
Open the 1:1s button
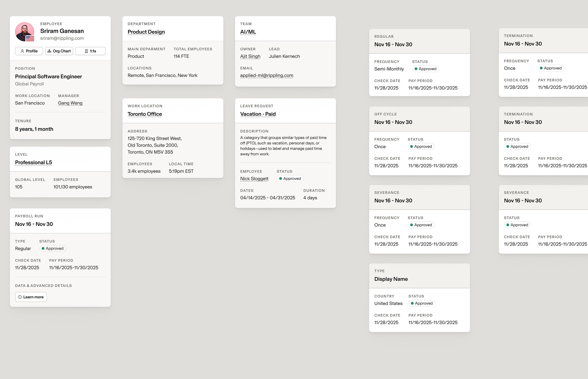[x=90, y=51]
